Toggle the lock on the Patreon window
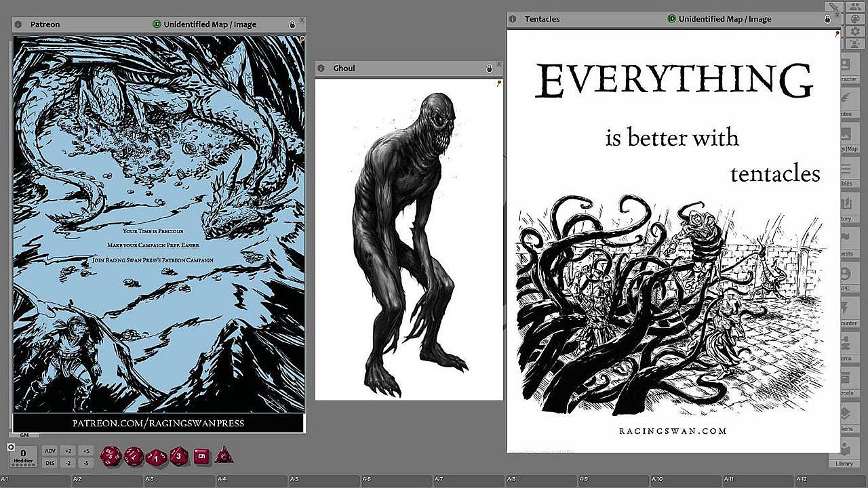The height and width of the screenshot is (488, 868). coord(292,24)
